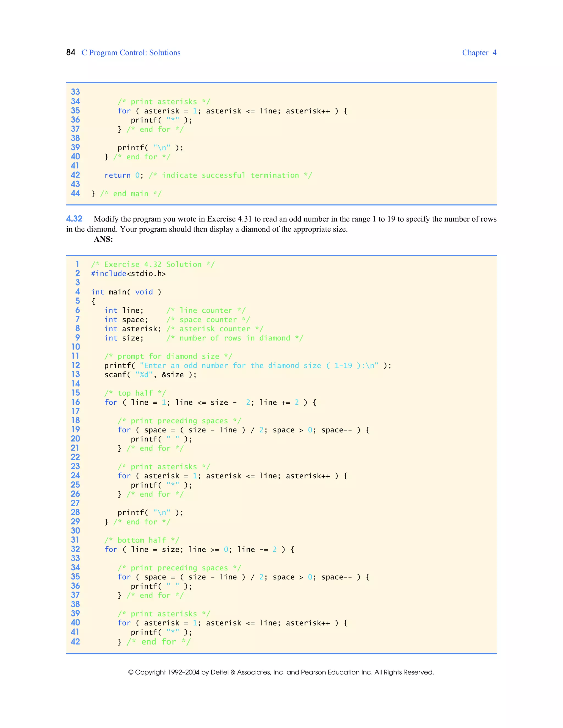563x728 pixels.
Task: Click the 'int space;' declaration
Action: [x=126, y=320]
